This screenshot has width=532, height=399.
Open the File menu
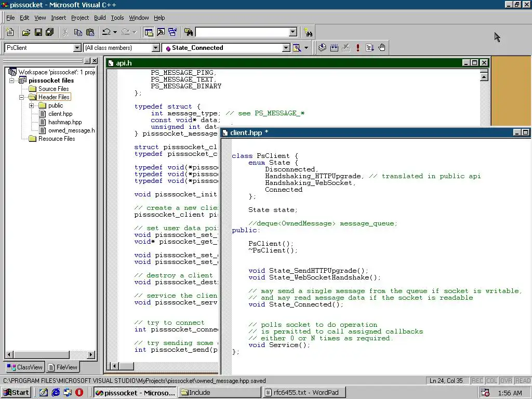coord(10,18)
